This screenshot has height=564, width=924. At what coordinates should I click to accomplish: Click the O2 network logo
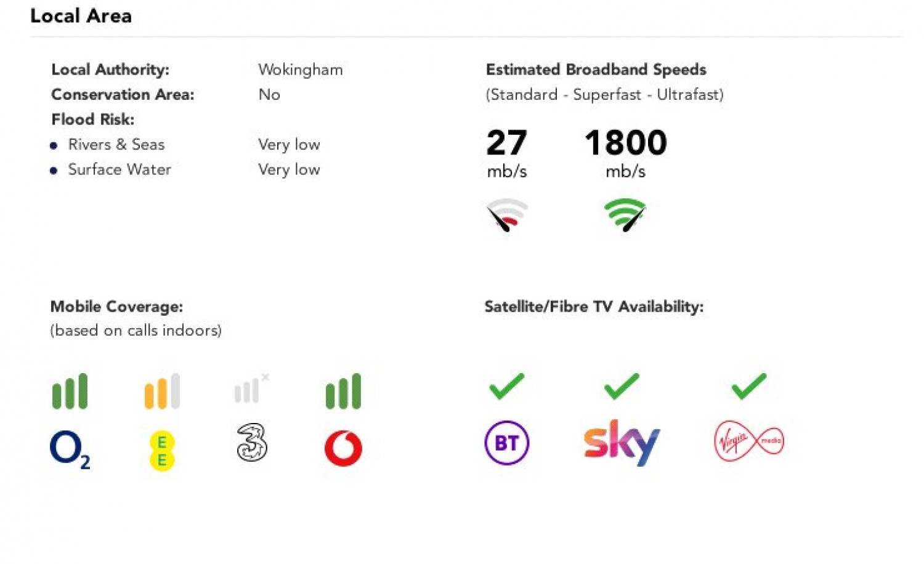pyautogui.click(x=70, y=449)
